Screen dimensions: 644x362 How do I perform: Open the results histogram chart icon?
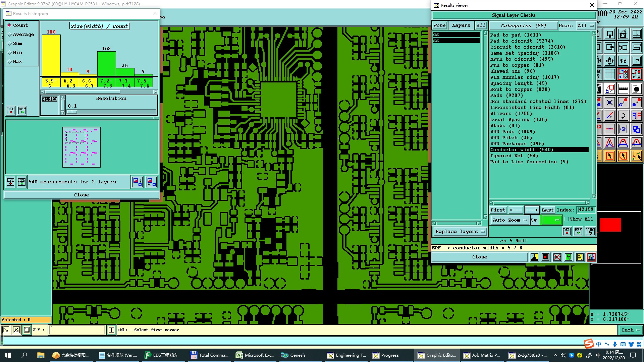(591, 257)
